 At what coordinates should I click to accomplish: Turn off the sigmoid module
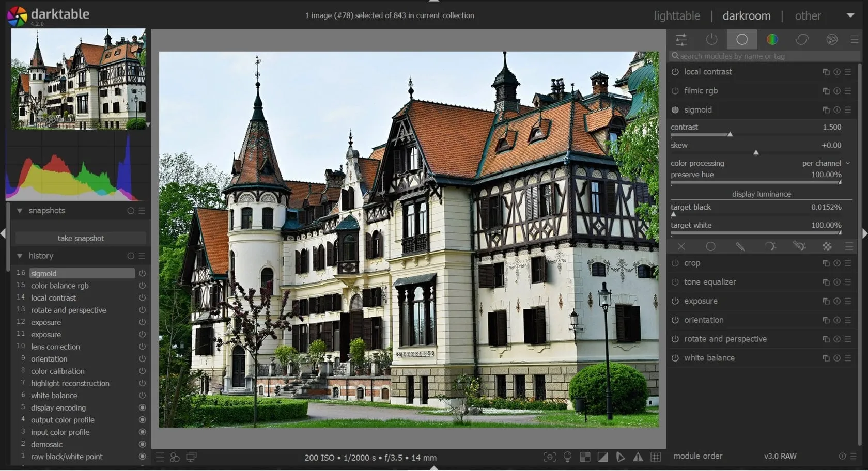pyautogui.click(x=675, y=110)
